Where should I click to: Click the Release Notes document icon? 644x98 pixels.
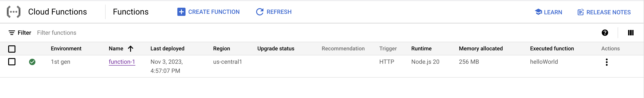[580, 12]
